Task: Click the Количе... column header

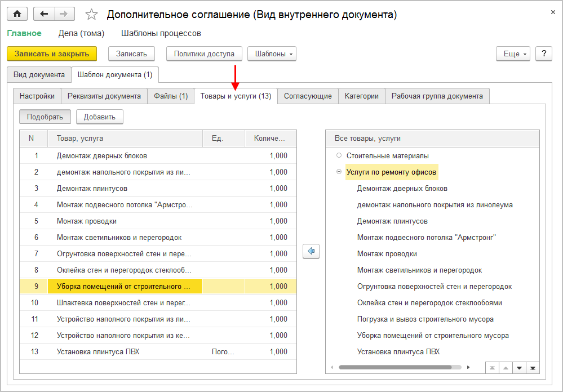Action: click(x=271, y=139)
